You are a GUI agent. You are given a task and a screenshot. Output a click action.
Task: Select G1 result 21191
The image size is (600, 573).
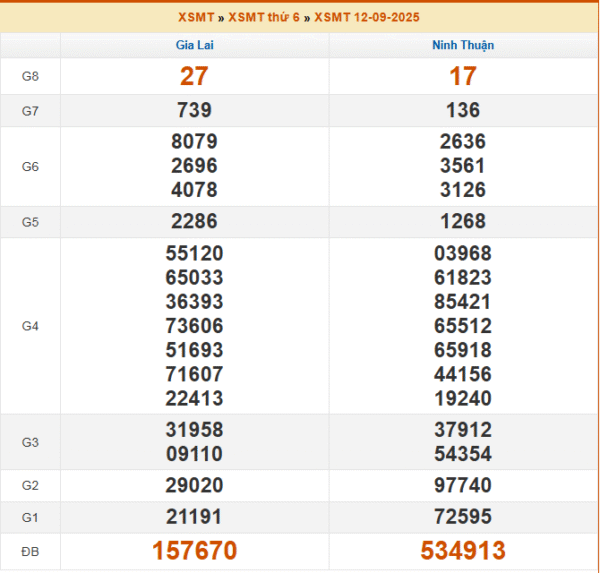click(x=194, y=517)
